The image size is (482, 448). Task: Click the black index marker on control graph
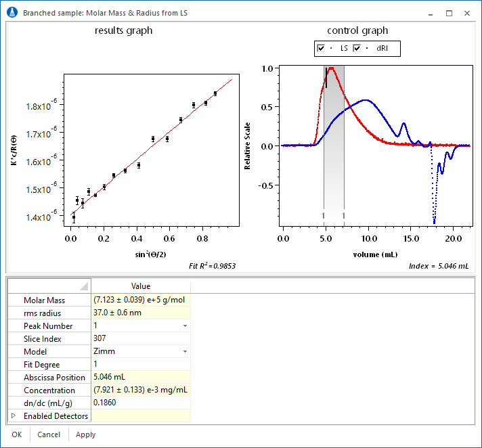pyautogui.click(x=326, y=78)
